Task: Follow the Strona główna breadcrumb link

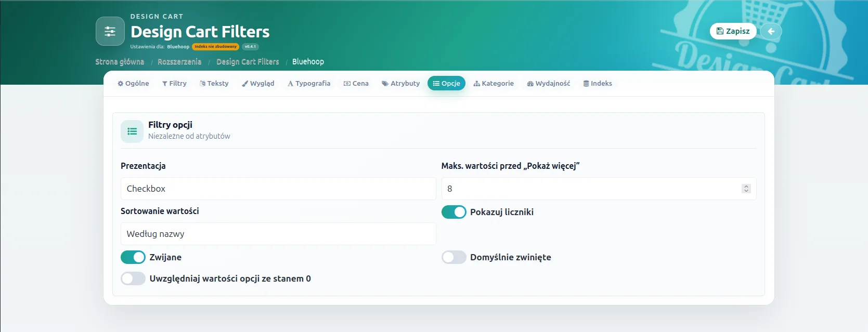Action: [x=120, y=62]
